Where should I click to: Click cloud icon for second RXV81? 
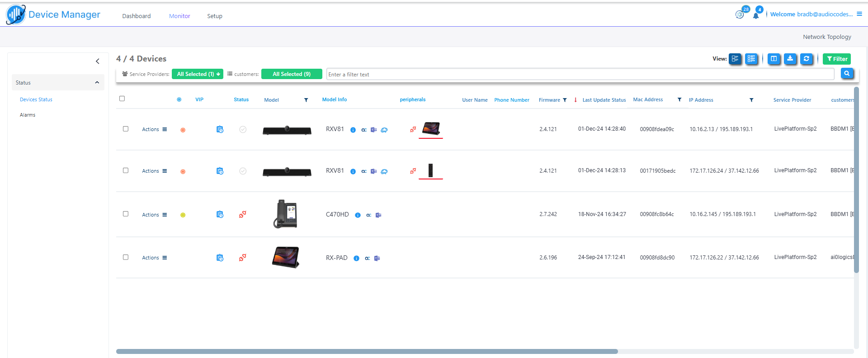[384, 171]
